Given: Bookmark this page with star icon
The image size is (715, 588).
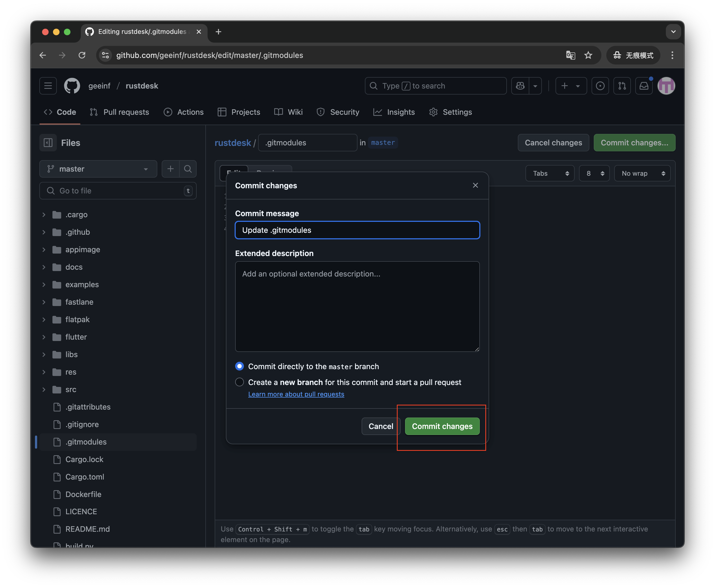Looking at the screenshot, I should [588, 55].
